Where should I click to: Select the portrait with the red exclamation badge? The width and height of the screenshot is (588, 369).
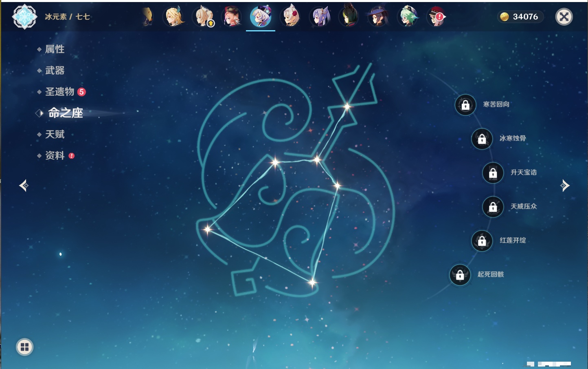coord(436,17)
